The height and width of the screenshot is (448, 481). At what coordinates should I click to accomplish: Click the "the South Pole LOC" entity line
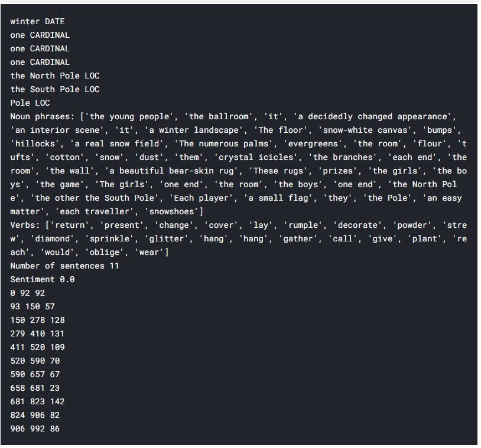pyautogui.click(x=55, y=89)
